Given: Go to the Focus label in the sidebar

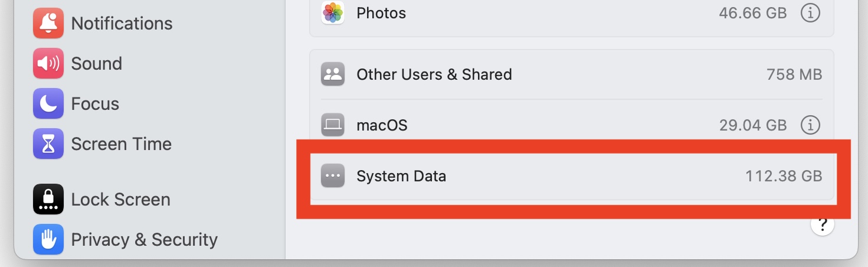Looking at the screenshot, I should pos(95,104).
